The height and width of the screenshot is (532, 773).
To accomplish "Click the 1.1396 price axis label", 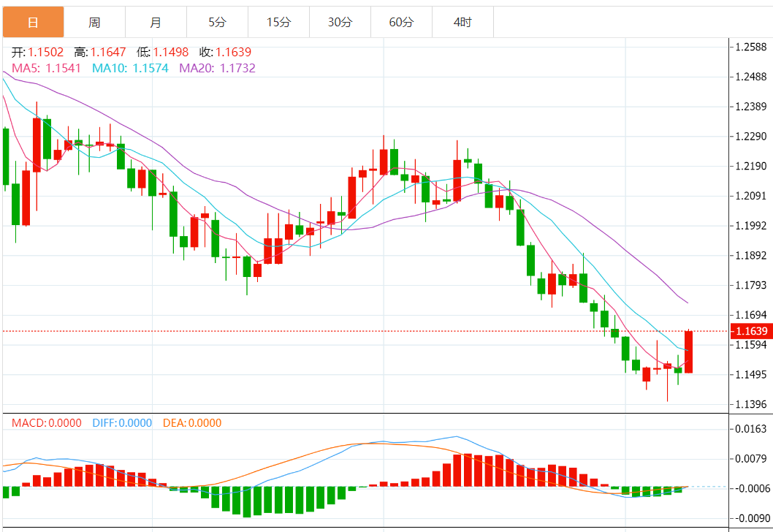I will pos(751,404).
